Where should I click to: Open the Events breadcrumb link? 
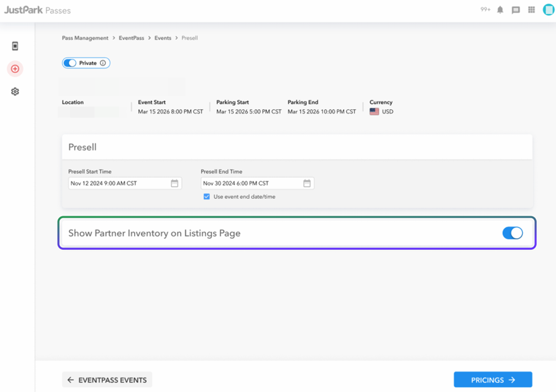(x=163, y=38)
